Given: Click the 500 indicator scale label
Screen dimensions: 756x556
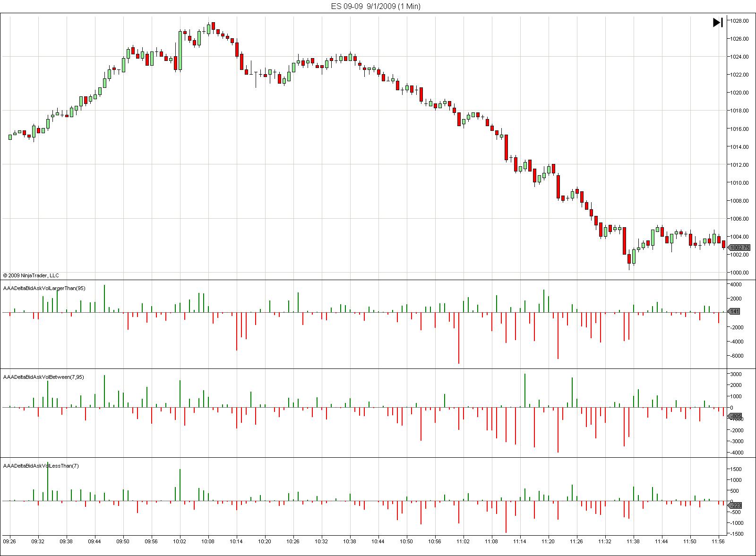Looking at the screenshot, I should [x=735, y=491].
